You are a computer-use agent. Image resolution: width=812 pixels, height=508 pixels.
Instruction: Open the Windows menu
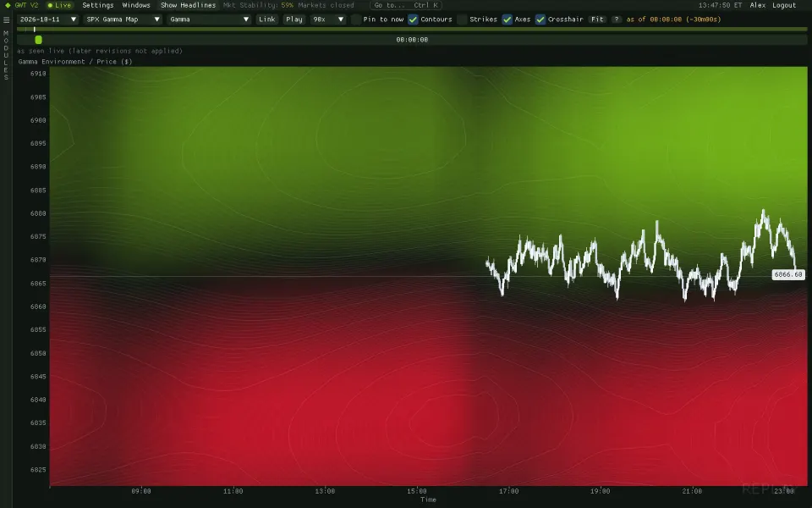coord(136,5)
